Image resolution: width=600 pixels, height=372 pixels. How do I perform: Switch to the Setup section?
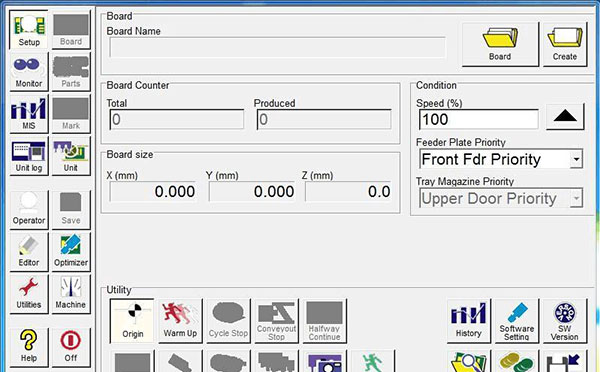29,29
